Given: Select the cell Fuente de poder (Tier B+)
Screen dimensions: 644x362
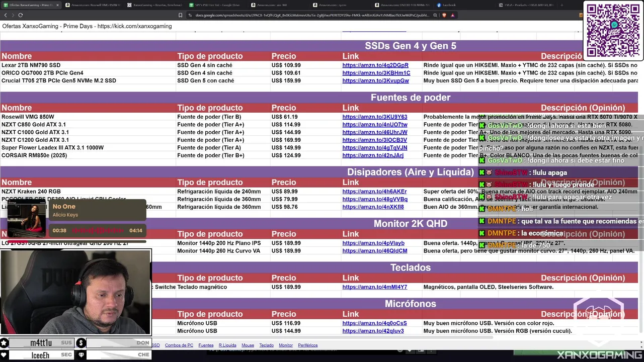Looking at the screenshot, I should (211, 155).
